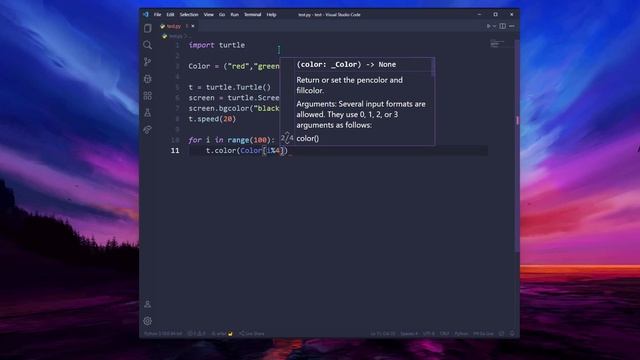The image size is (640, 360).
Task: Open the Testing flask view
Action: click(x=148, y=113)
